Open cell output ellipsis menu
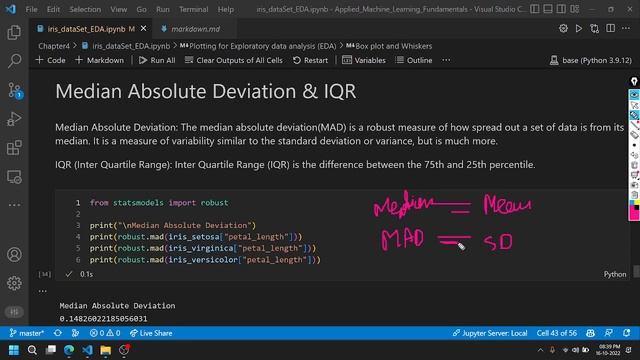640x360 pixels. point(42,291)
